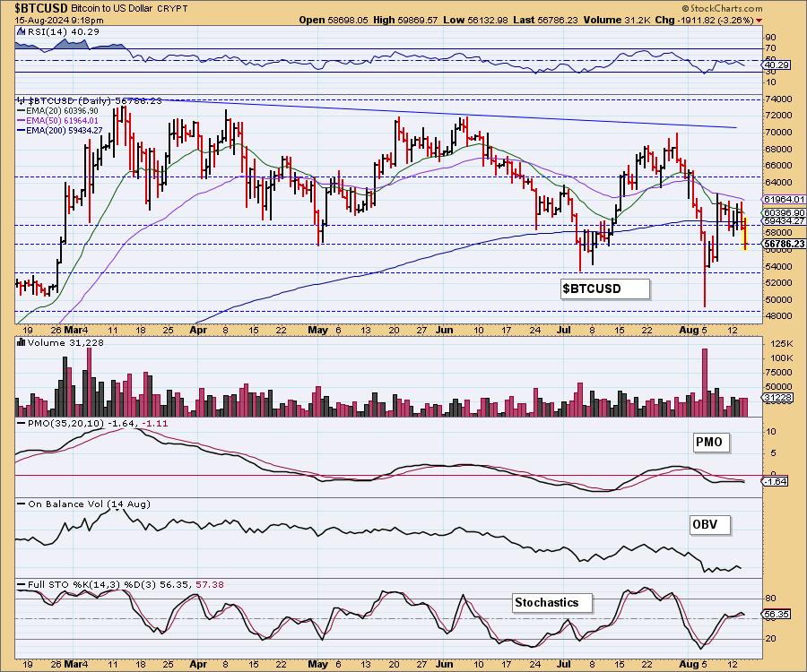Screen dimensions: 807x672
Task: Select the $BTCUSD ticker title
Action: pyautogui.click(x=40, y=8)
